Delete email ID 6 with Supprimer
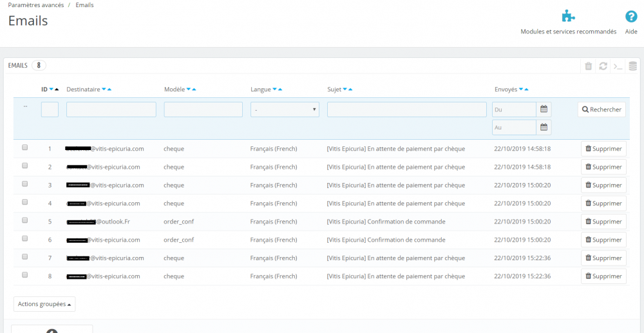The height and width of the screenshot is (333, 644). pyautogui.click(x=604, y=240)
